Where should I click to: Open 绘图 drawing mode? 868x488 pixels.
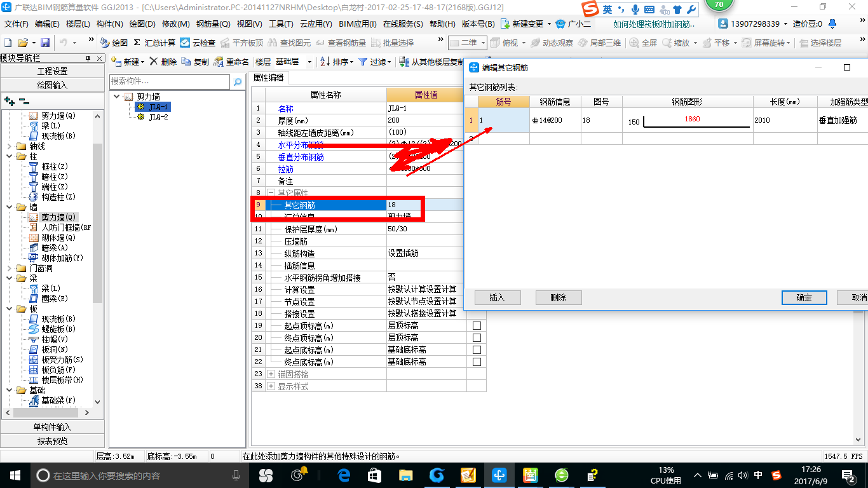pos(114,43)
